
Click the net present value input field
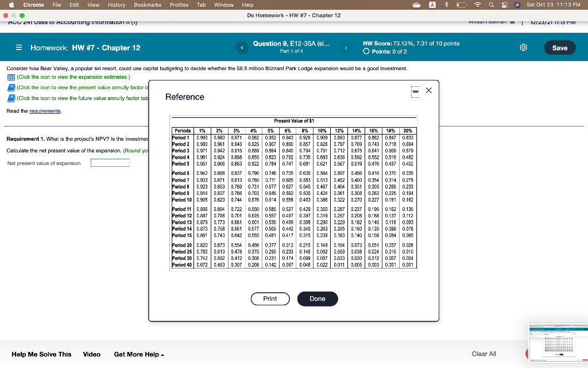click(110, 162)
